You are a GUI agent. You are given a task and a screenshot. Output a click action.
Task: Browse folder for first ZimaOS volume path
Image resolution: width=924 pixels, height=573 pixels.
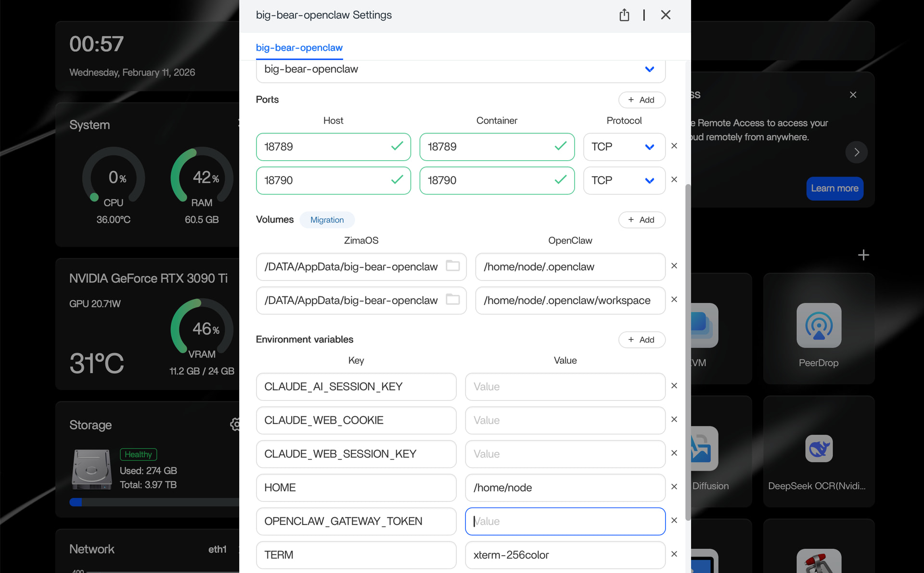pos(452,266)
